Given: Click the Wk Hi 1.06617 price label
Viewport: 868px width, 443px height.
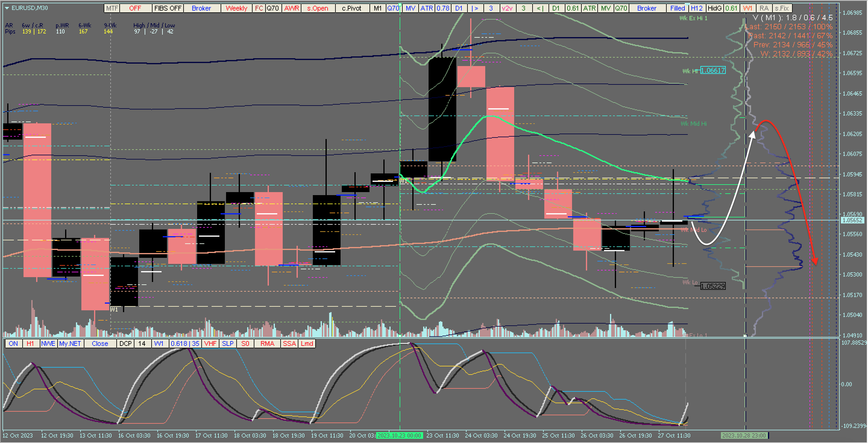Looking at the screenshot, I should [x=713, y=70].
